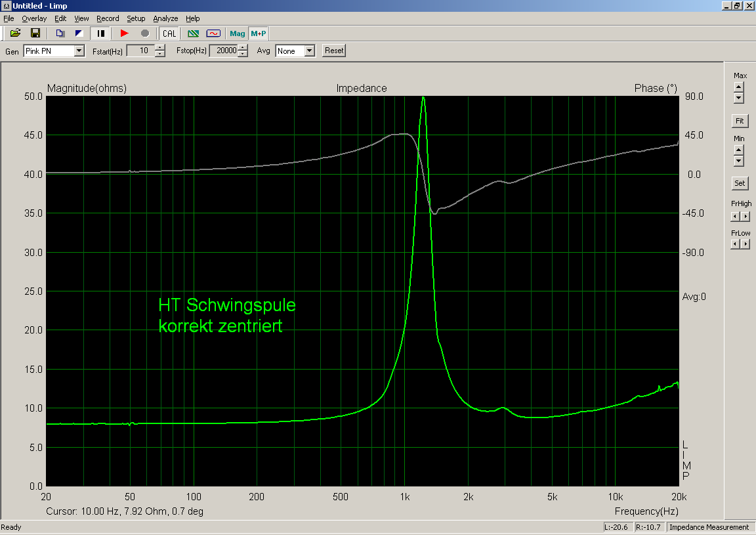
Task: Lower the graph Max with down arrow
Action: tap(739, 98)
